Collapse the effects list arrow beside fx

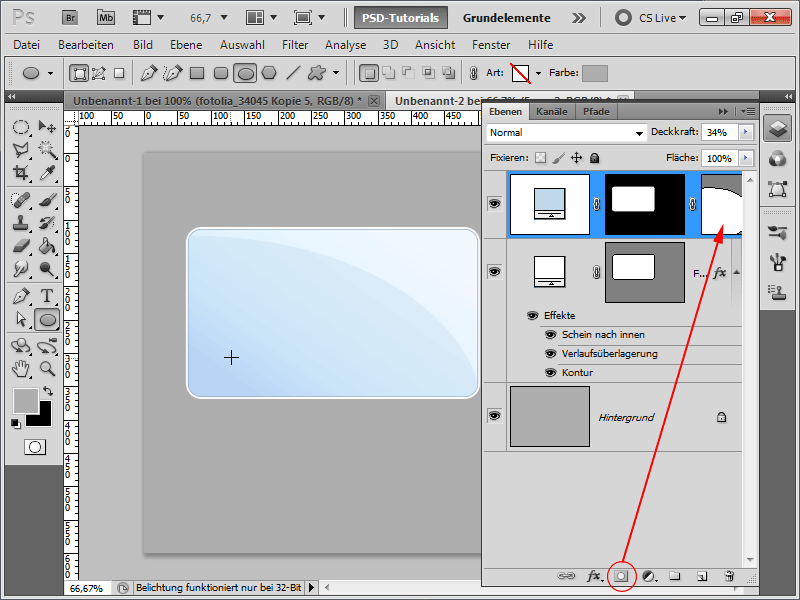pos(736,272)
